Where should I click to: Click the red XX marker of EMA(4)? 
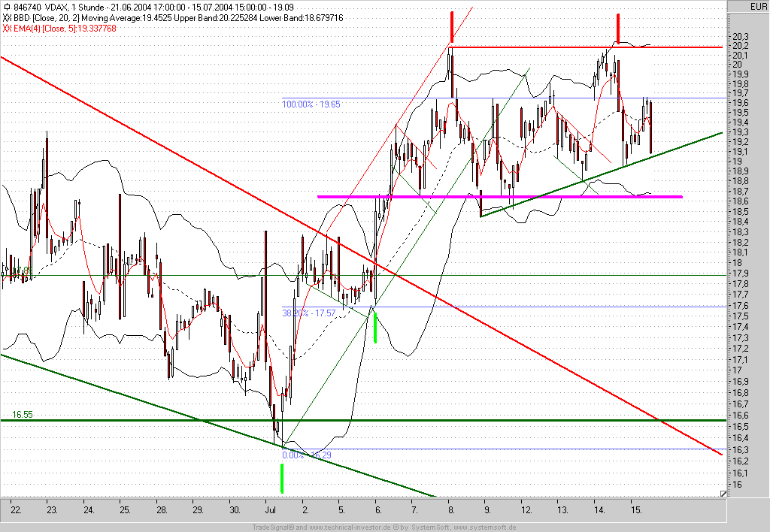click(x=7, y=28)
